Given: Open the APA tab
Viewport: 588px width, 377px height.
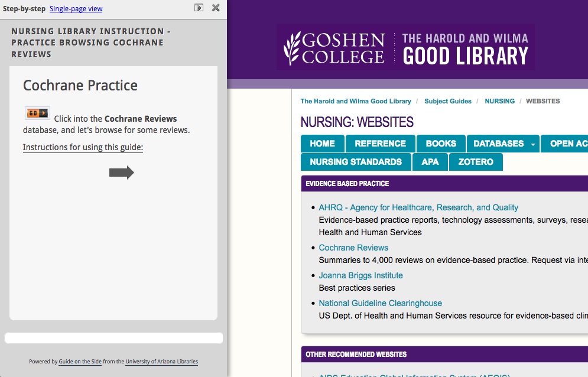Looking at the screenshot, I should [430, 162].
